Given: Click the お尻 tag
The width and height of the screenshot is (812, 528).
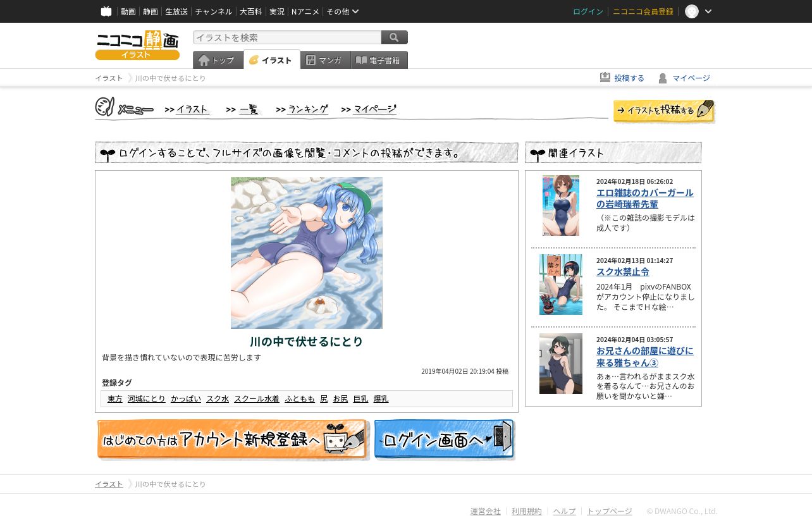Looking at the screenshot, I should pos(340,399).
